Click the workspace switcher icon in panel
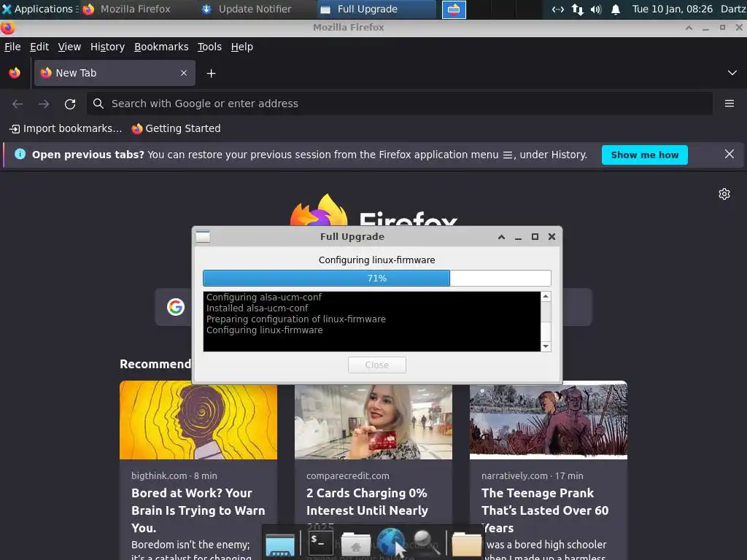Image resolution: width=747 pixels, height=560 pixels. click(x=454, y=9)
